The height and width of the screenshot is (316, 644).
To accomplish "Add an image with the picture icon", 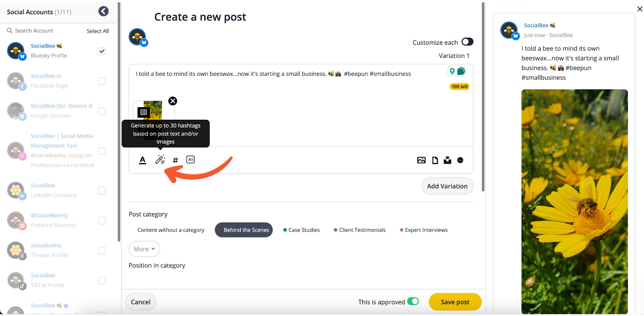I will click(421, 160).
